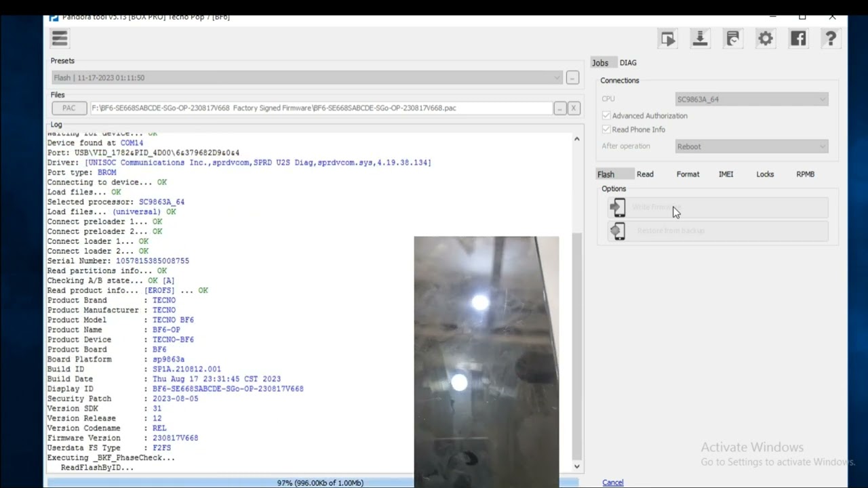Screen dimensions: 868x488
Task: Click the 'Build ID' SP1A.210812.001 line
Action: tap(134, 369)
